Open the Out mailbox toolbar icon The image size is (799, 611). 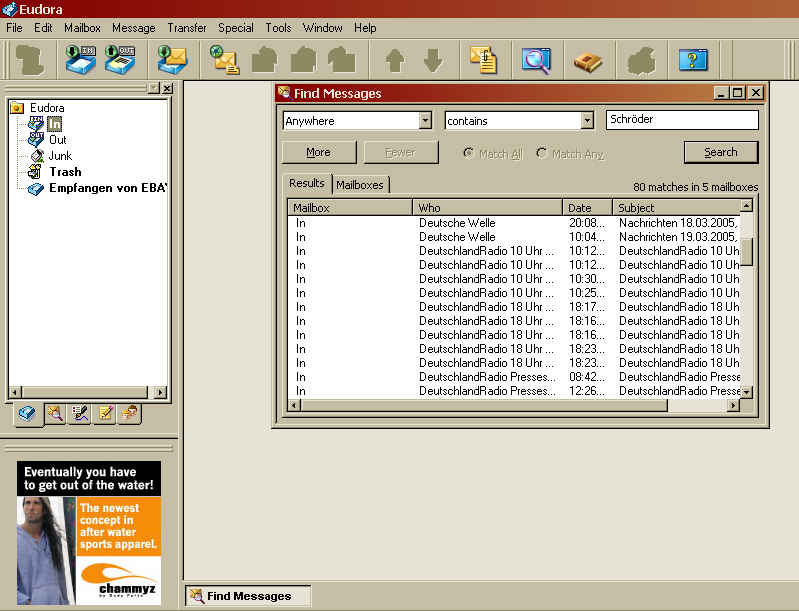click(119, 61)
